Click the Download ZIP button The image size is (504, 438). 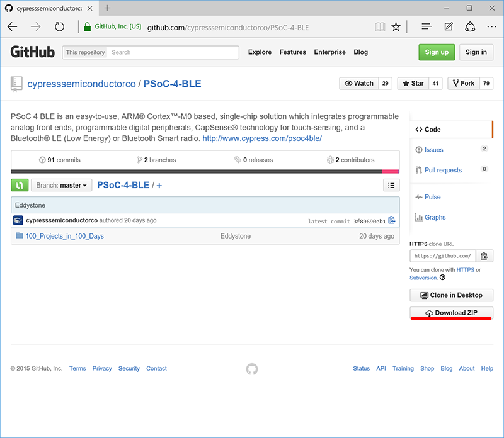point(451,312)
